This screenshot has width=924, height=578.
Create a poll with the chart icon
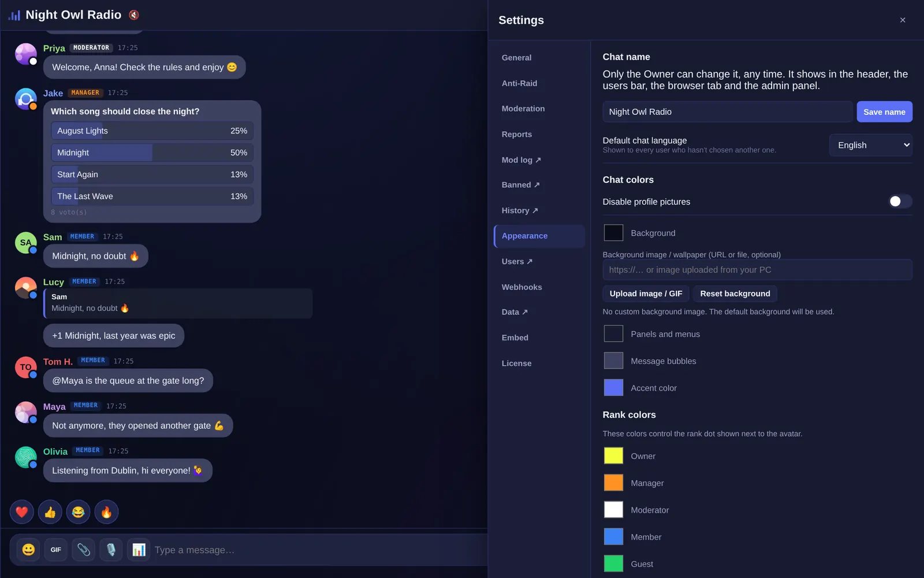[x=139, y=550]
